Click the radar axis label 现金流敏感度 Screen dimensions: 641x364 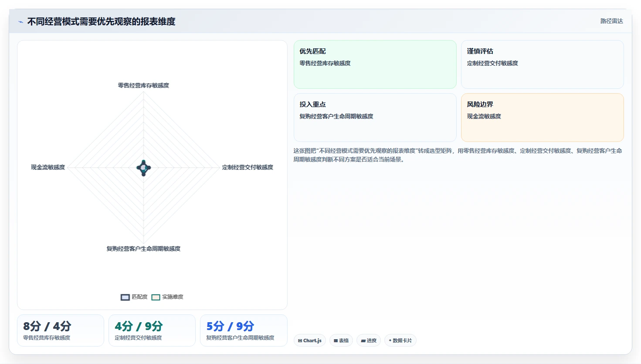tap(48, 167)
